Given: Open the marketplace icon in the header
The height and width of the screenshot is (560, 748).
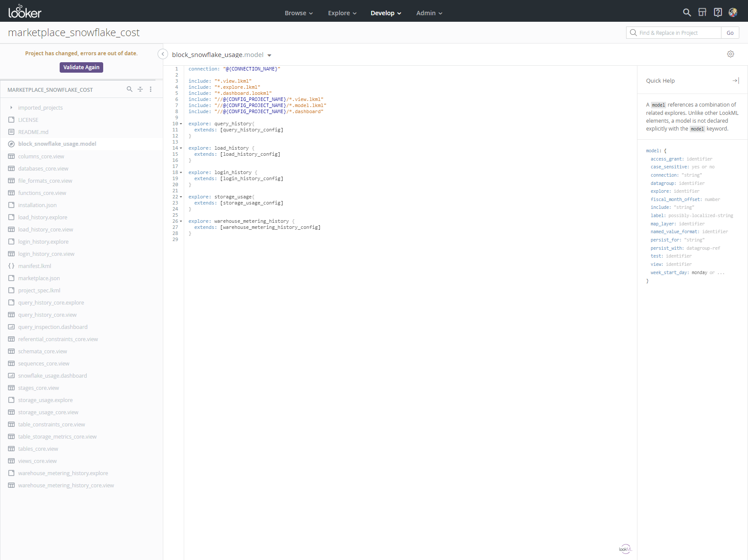Looking at the screenshot, I should click(702, 12).
